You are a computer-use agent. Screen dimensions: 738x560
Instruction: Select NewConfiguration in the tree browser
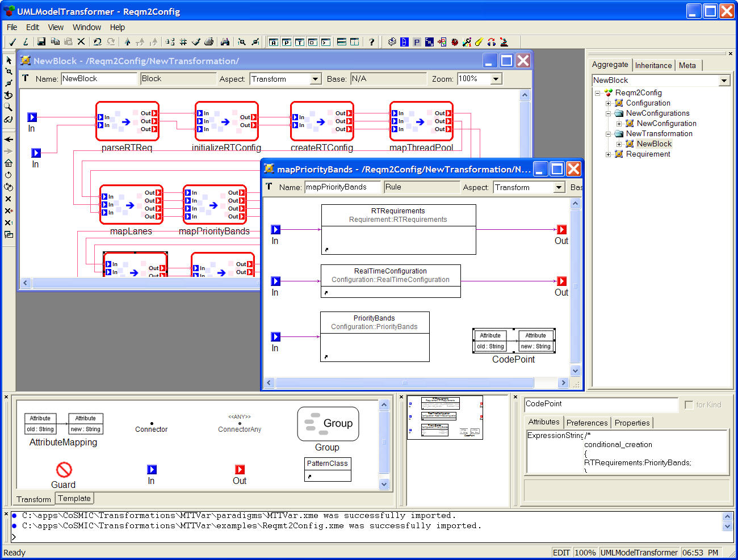[x=666, y=124]
